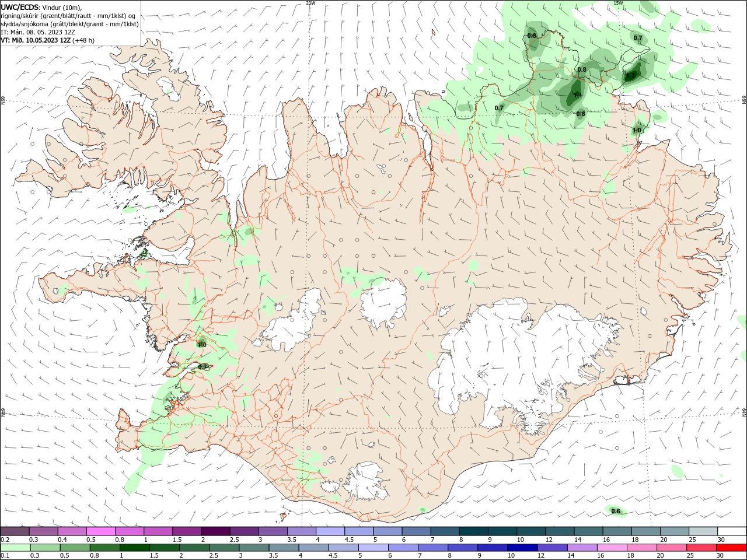Click the 1.3 precipitation value on the map
The width and height of the screenshot is (747, 560).
click(630, 75)
